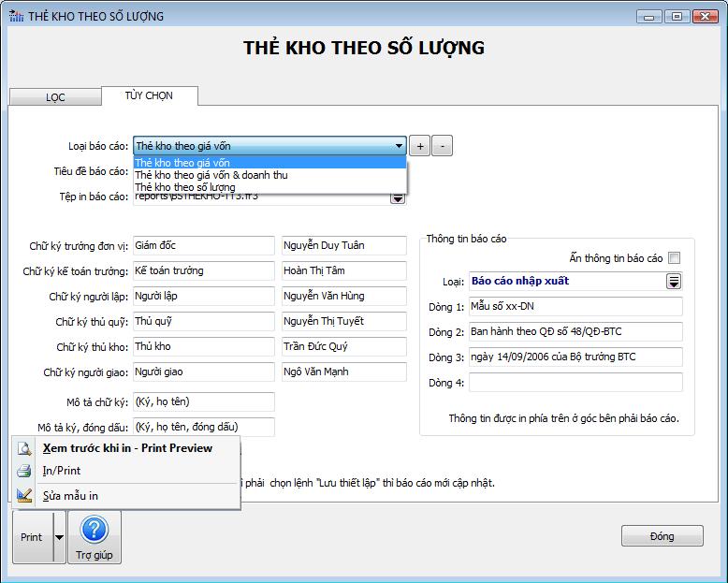Click the Print Preview magnifier icon
Viewport: 728px width, 583px height.
pyautogui.click(x=24, y=448)
